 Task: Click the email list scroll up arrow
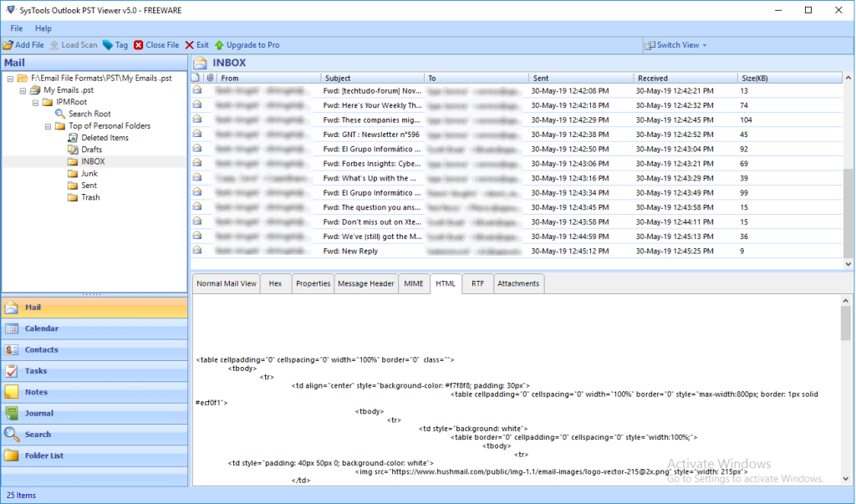[x=848, y=78]
